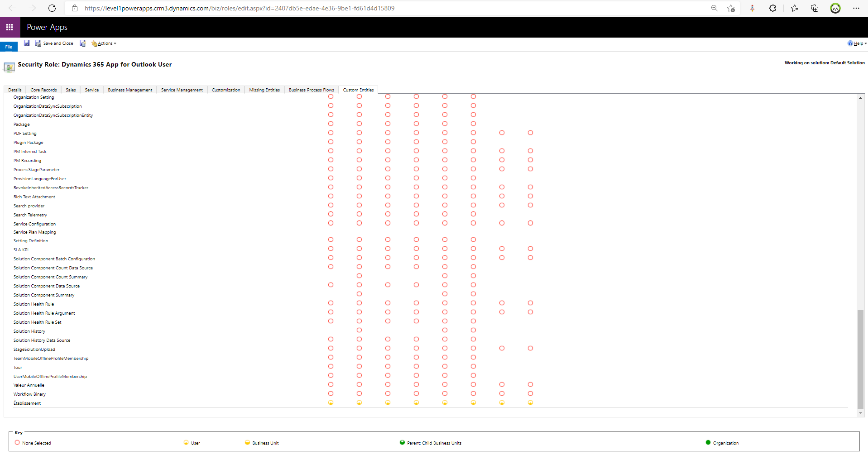The height and width of the screenshot is (455, 868).
Task: Click the browser address bar URL
Action: coord(240,8)
